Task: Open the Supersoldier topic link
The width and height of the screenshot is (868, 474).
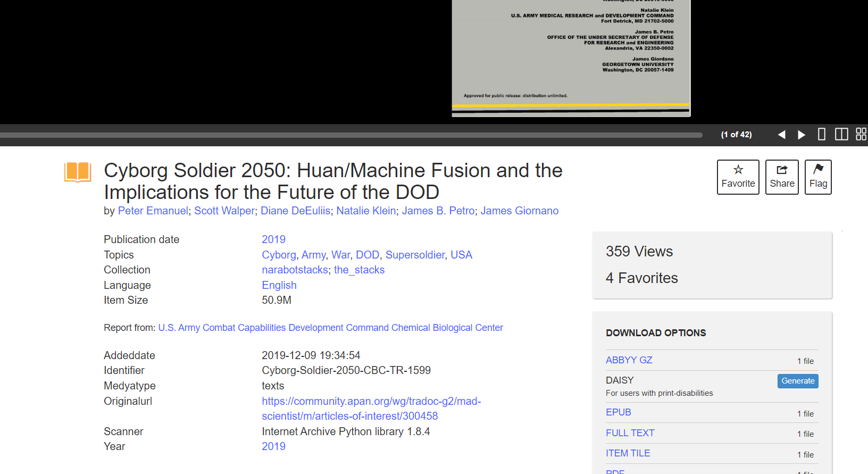Action: 415,255
